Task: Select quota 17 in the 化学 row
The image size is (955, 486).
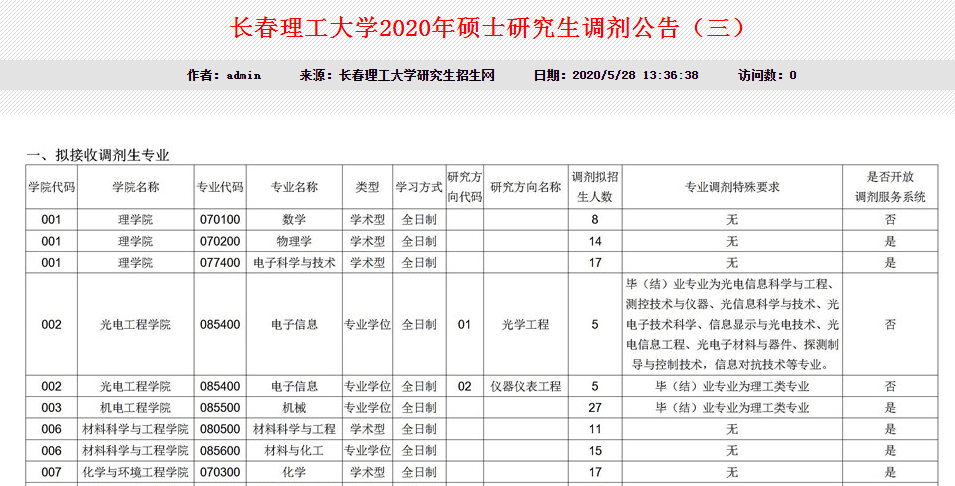Action: coord(595,472)
